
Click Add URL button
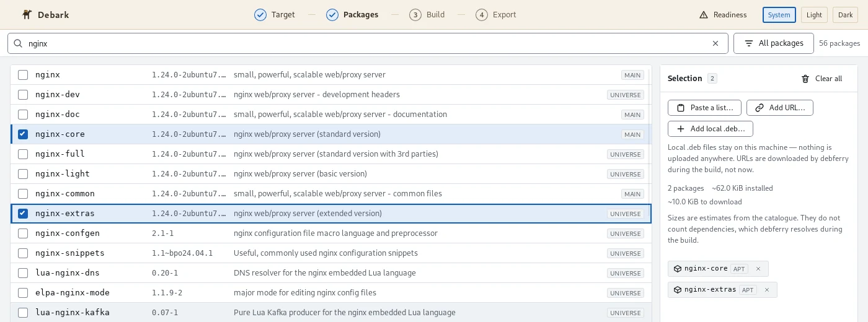(780, 108)
